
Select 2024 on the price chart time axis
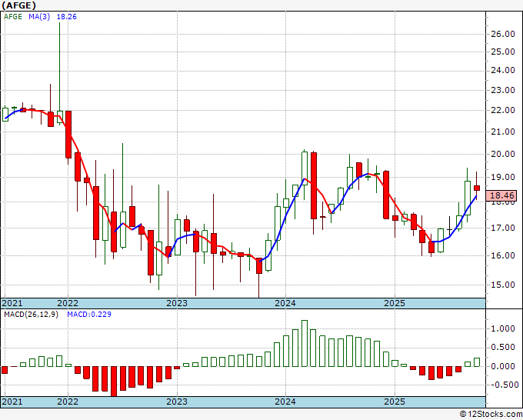point(285,303)
